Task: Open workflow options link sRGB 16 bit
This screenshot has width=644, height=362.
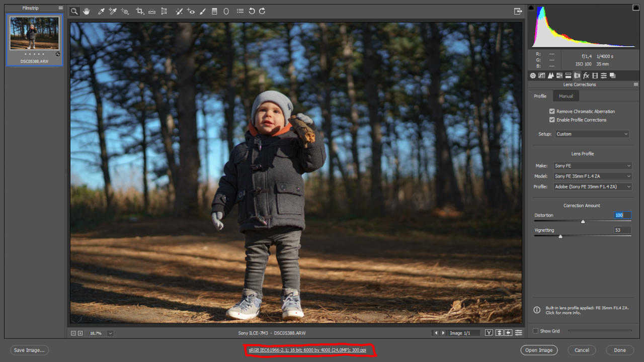Action: pyautogui.click(x=307, y=350)
